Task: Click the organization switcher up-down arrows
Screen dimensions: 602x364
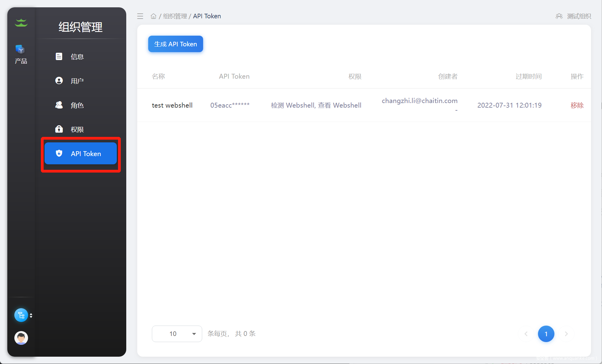Action: pyautogui.click(x=31, y=315)
